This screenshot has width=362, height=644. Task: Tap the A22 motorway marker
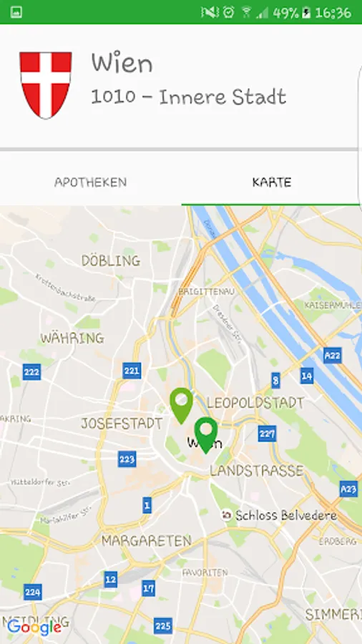point(332,355)
